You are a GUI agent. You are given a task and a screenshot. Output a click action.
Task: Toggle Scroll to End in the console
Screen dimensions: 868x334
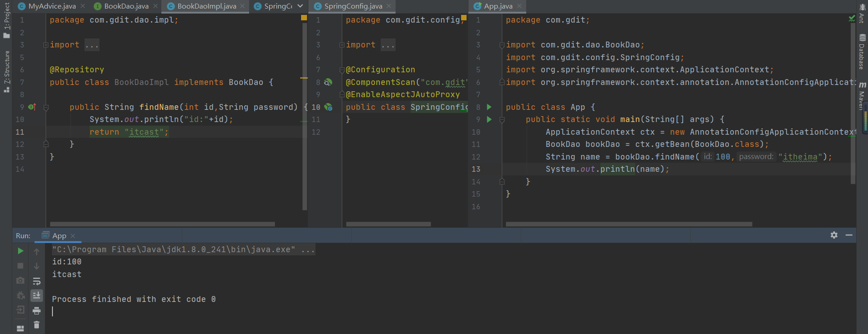click(x=37, y=295)
